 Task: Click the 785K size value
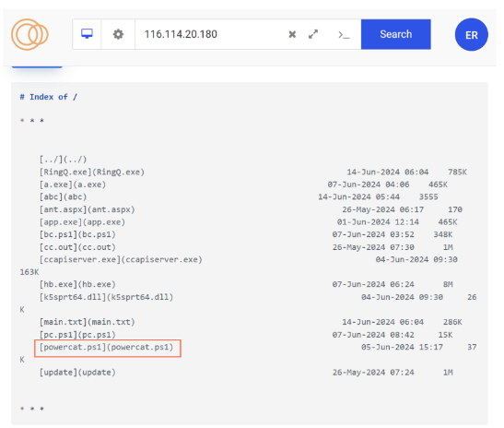tap(457, 172)
